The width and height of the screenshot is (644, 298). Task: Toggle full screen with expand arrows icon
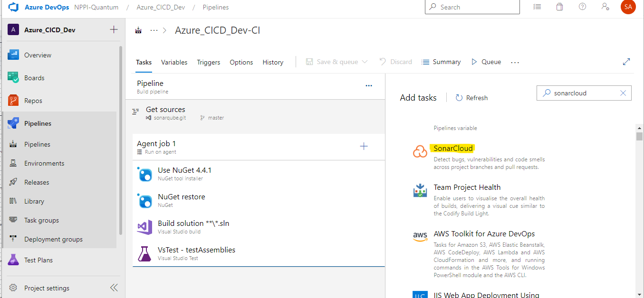[x=626, y=62]
